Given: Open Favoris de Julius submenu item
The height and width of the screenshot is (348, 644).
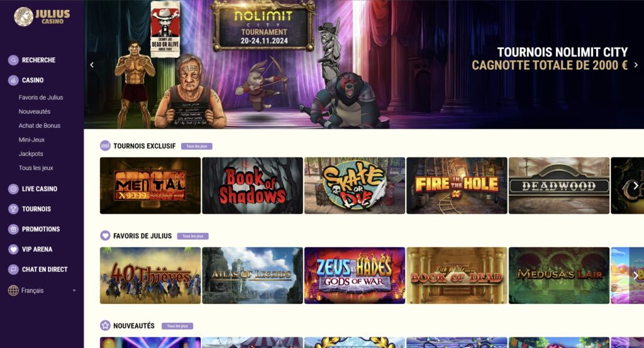Looking at the screenshot, I should (x=41, y=98).
